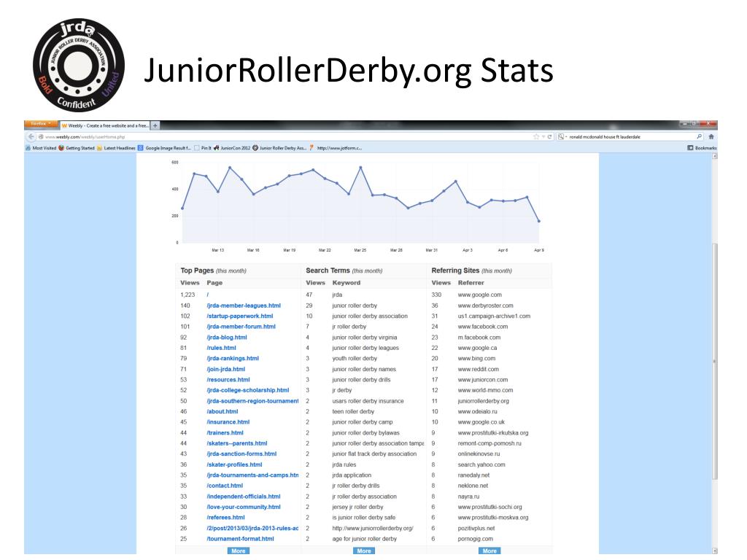
Task: Select the keyword "is junior roller derby safe"
Action: click(x=363, y=518)
